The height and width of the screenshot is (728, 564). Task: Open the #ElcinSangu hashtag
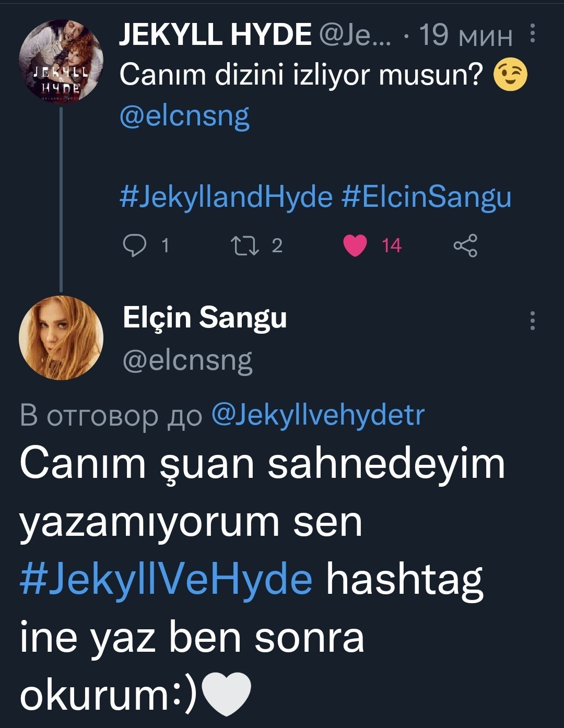tap(426, 197)
